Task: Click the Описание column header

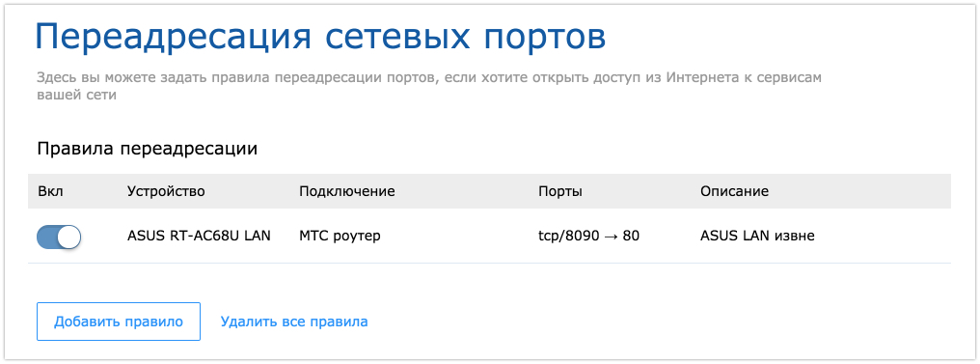Action: [x=734, y=191]
